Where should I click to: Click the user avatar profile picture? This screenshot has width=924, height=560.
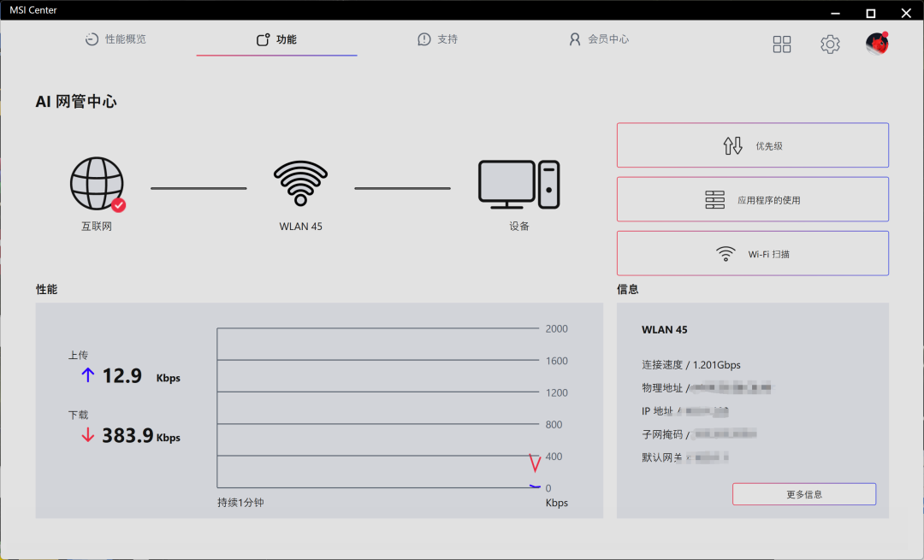(877, 44)
